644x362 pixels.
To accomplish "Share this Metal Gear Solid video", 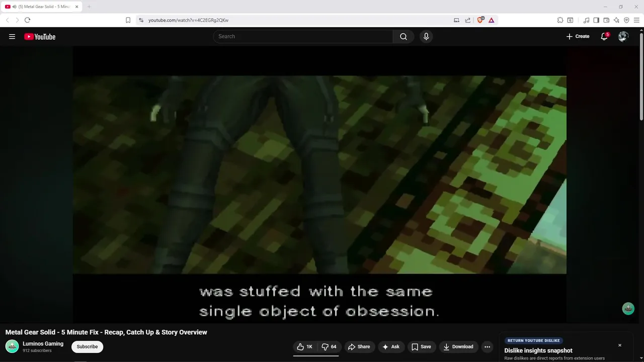I will [x=359, y=346].
